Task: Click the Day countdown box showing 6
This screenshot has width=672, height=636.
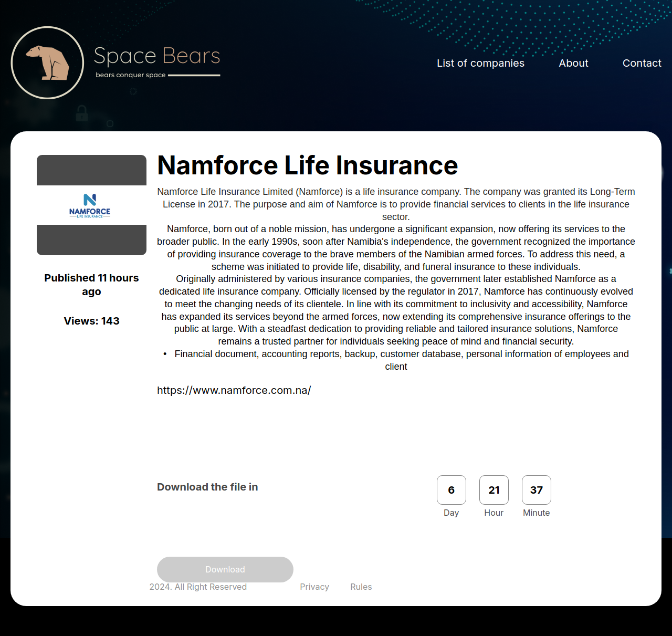Action: pos(451,490)
